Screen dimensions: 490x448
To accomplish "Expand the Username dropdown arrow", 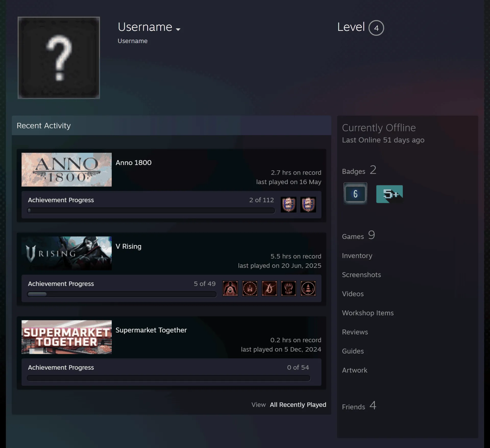I will tap(178, 29).
